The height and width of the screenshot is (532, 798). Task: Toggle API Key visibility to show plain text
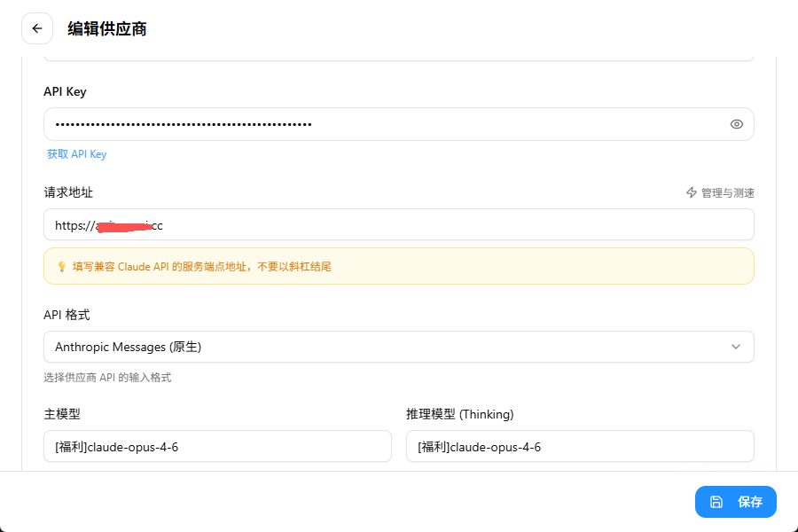[x=736, y=124]
